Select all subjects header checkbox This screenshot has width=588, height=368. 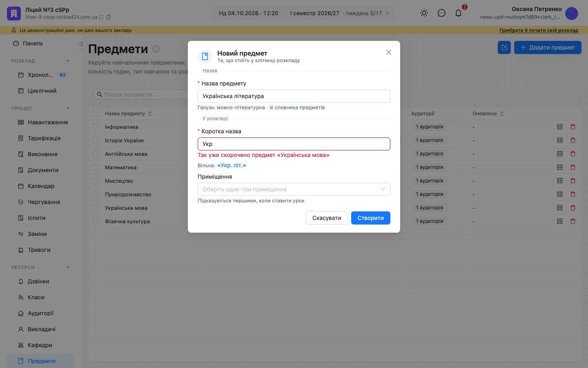pyautogui.click(x=95, y=114)
